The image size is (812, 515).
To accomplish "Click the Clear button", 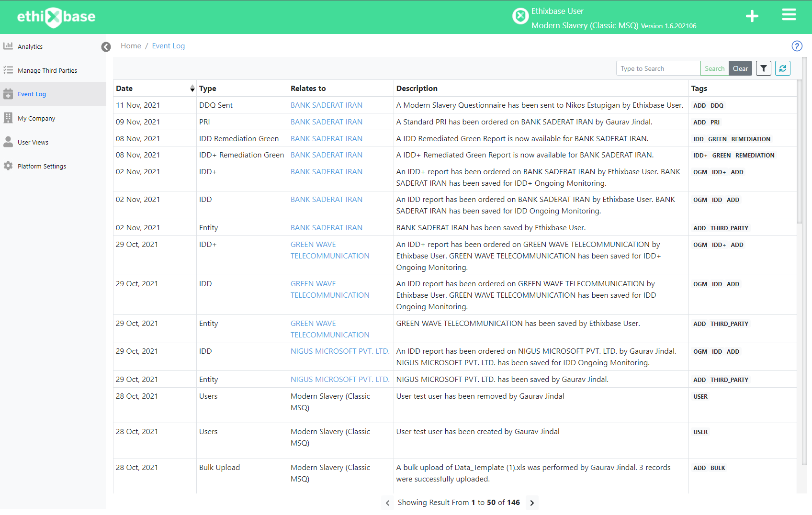I will [x=740, y=68].
